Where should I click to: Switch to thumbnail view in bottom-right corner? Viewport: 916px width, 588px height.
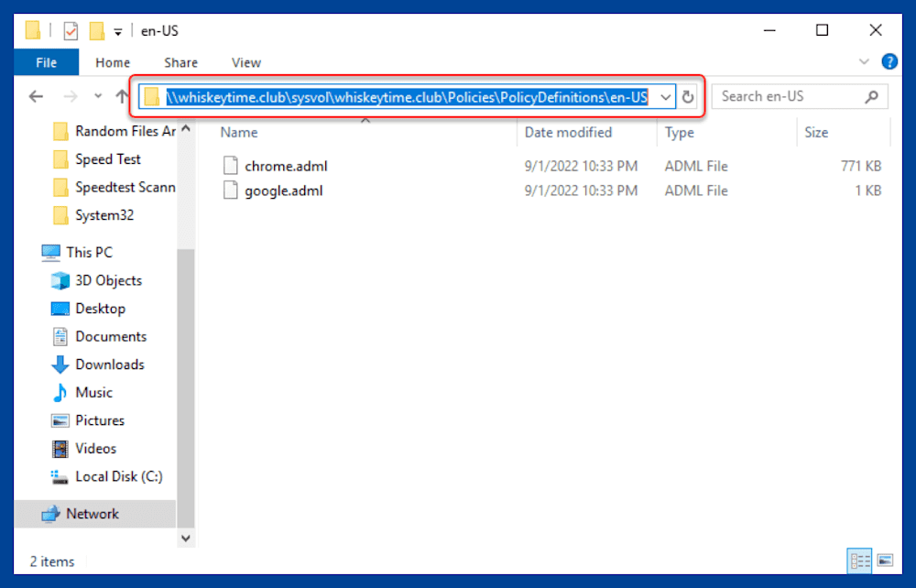click(885, 561)
